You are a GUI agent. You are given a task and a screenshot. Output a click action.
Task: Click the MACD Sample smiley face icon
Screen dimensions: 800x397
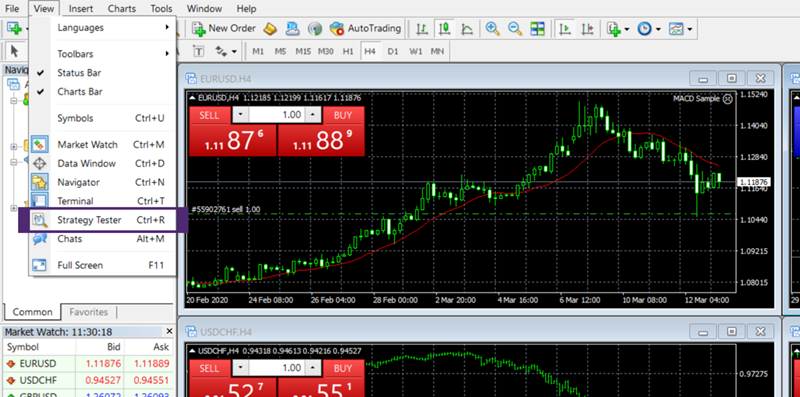click(x=728, y=99)
